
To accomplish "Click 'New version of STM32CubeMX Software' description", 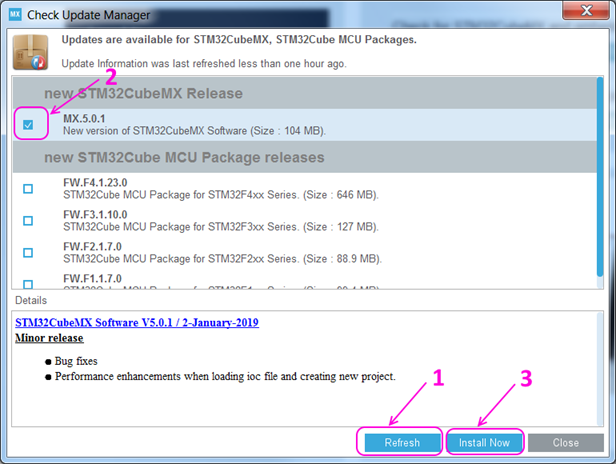I will tap(194, 131).
